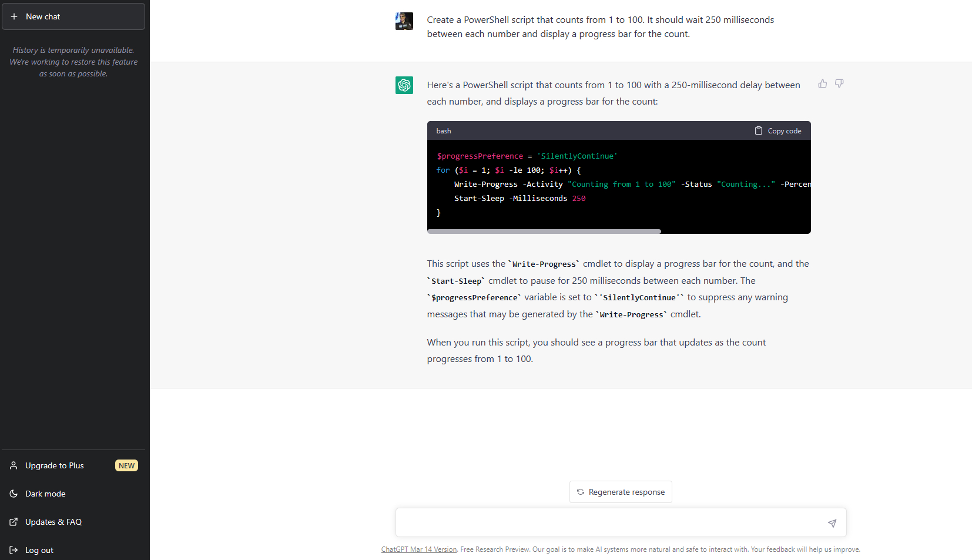972x560 pixels.
Task: Click the moon icon beside Dark mode
Action: click(14, 494)
